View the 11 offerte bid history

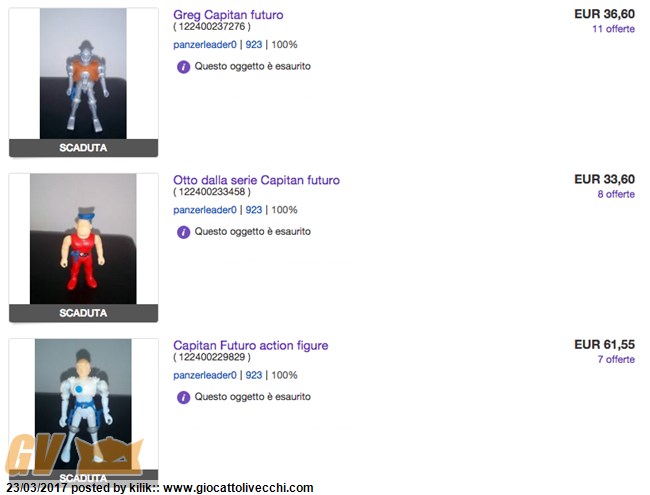(x=614, y=29)
